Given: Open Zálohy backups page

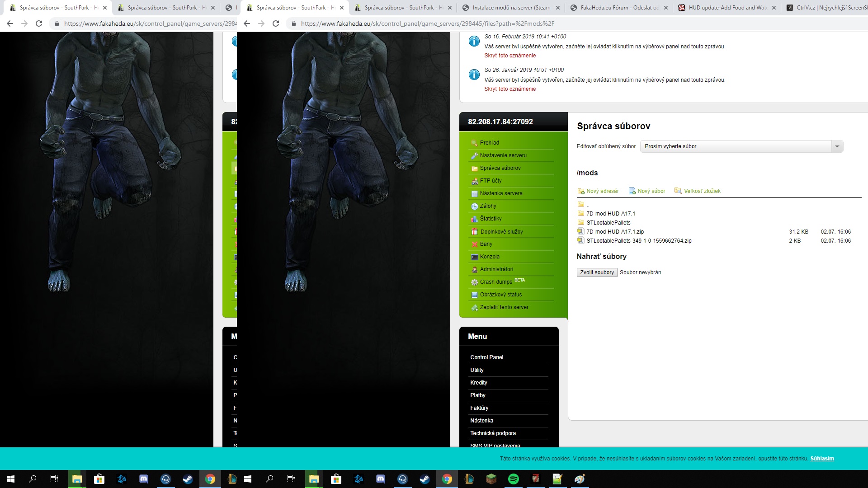Looking at the screenshot, I should click(488, 206).
